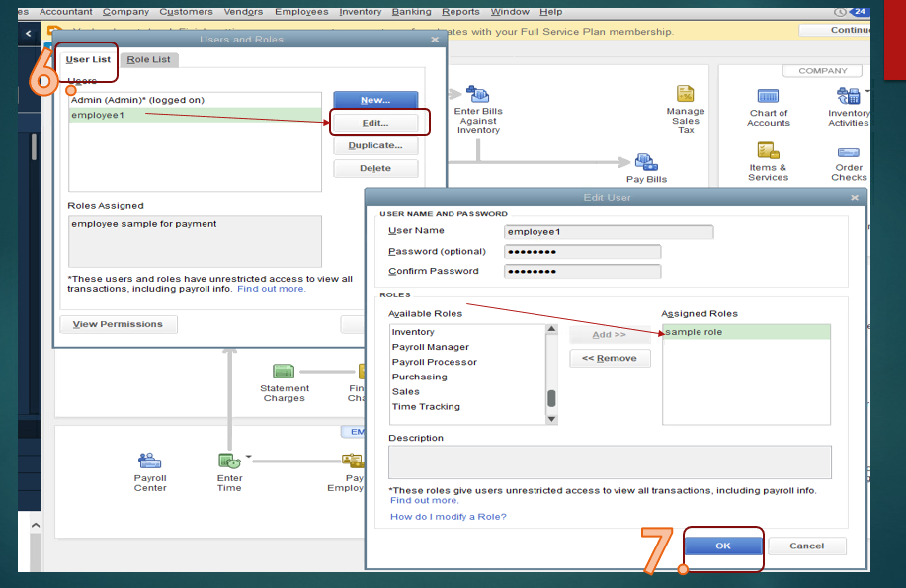Select sample role in Assigned Roles

747,332
